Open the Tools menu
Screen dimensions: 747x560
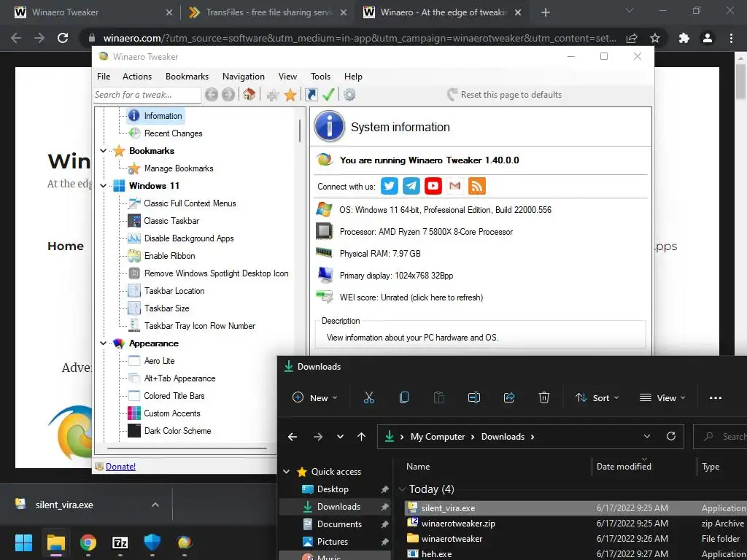tap(321, 76)
